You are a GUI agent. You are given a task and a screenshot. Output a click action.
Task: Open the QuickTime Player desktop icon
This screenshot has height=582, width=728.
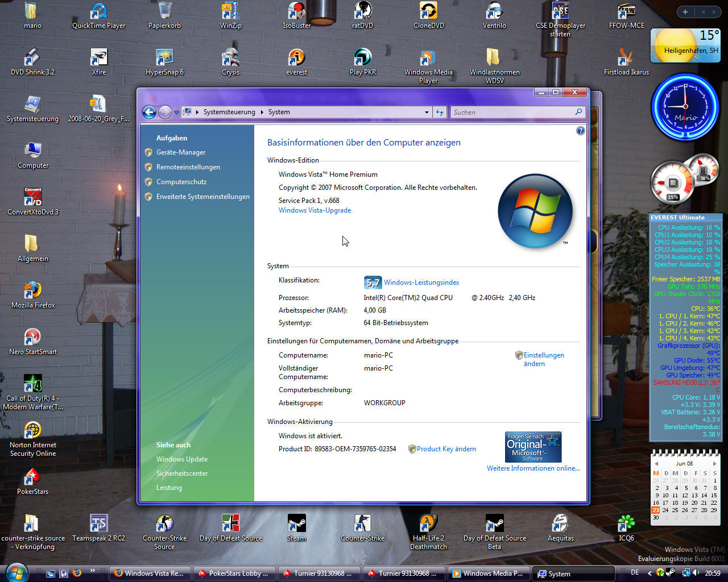(x=98, y=15)
